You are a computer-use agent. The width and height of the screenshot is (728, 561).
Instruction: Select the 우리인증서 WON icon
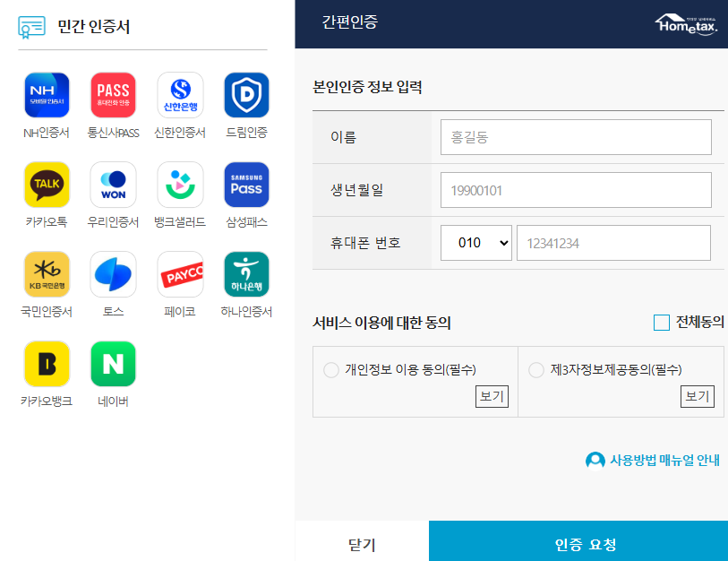coord(114,185)
